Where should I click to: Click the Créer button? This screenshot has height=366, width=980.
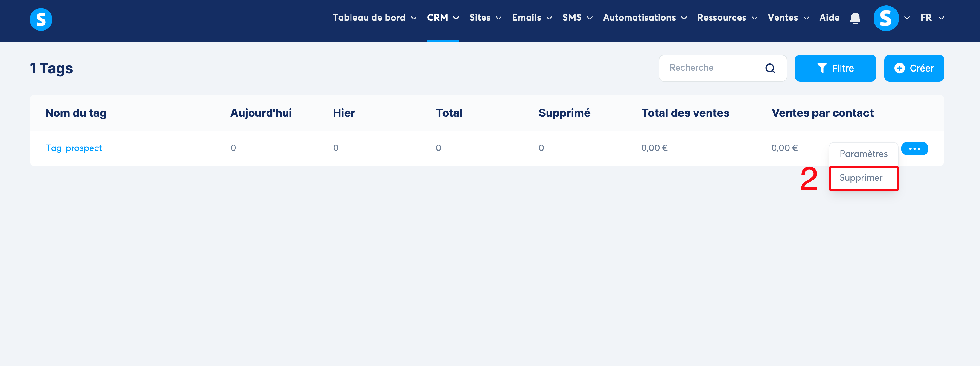[x=914, y=68]
